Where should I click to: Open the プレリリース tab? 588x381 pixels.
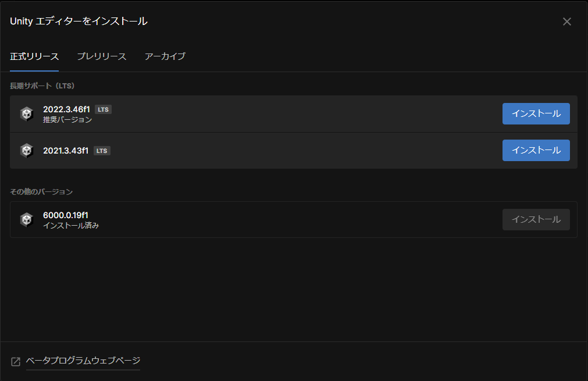(x=102, y=56)
